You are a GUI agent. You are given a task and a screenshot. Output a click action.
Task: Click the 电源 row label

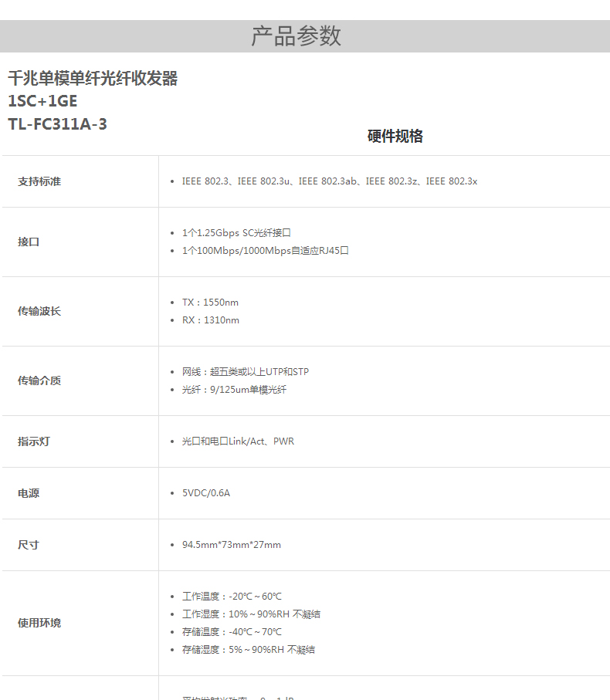(29, 493)
